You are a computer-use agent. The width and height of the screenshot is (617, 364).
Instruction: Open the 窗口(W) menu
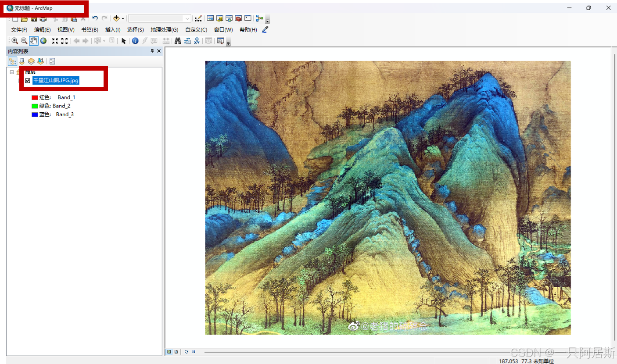[x=223, y=30]
